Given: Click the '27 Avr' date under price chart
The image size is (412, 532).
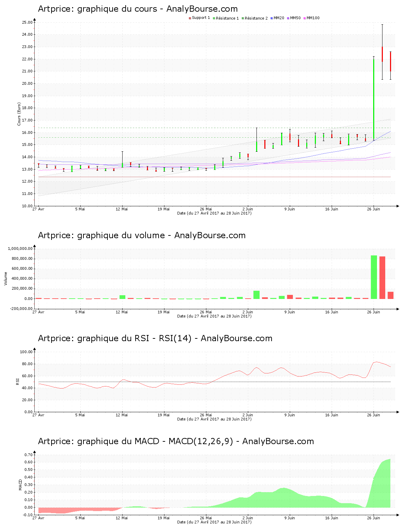Looking at the screenshot, I should (x=38, y=209).
